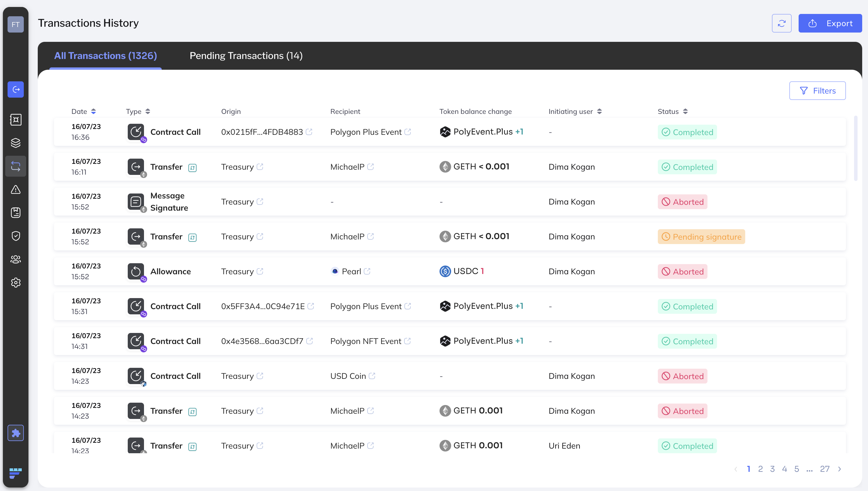This screenshot has height=491, width=868.
Task: Switch to All Transactions (1326) tab
Action: tap(105, 56)
